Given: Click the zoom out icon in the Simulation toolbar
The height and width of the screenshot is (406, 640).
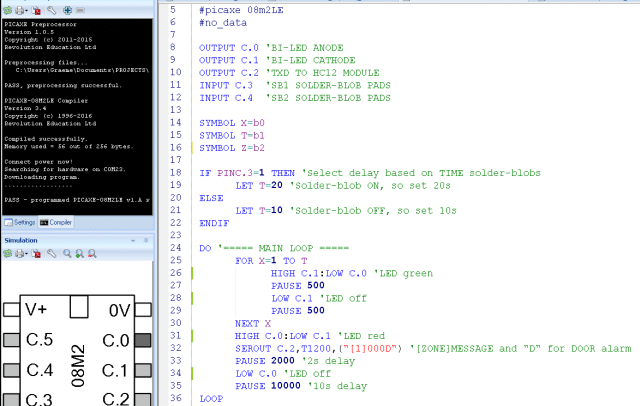Looking at the screenshot, I should (90, 255).
